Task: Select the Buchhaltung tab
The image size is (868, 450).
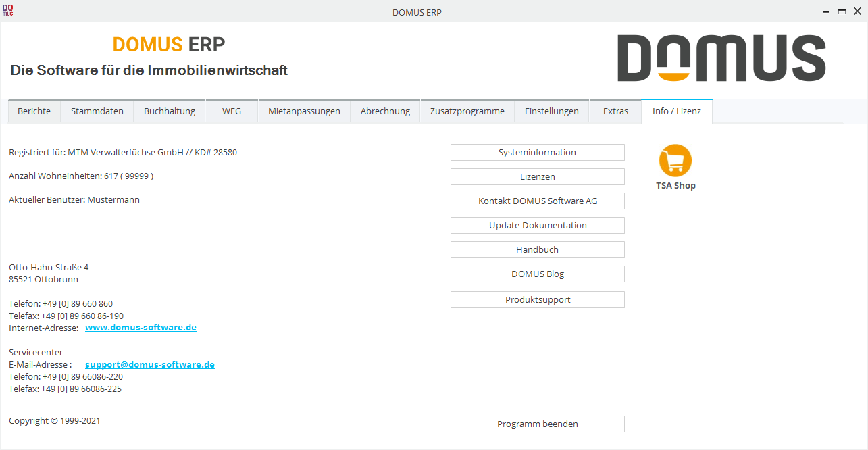Action: pos(170,111)
